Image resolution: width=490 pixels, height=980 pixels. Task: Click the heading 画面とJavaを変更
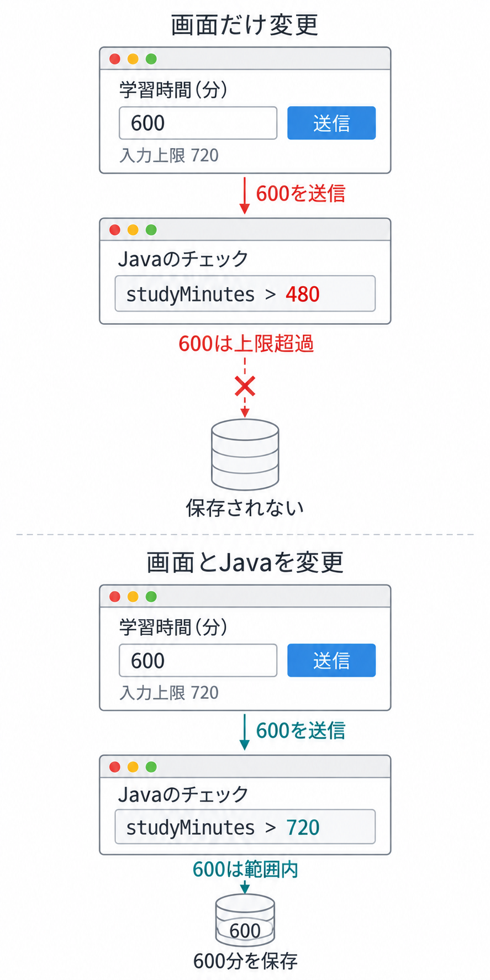click(245, 562)
